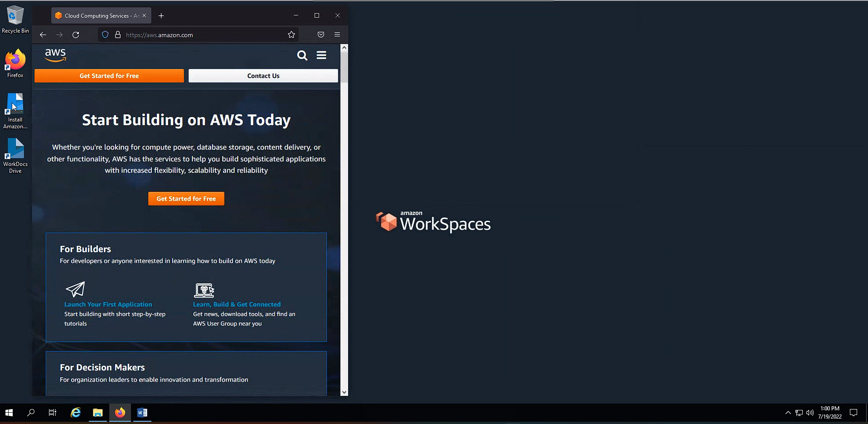Click the paper plane Launch Application icon
This screenshot has width=868, height=424.
click(x=75, y=290)
